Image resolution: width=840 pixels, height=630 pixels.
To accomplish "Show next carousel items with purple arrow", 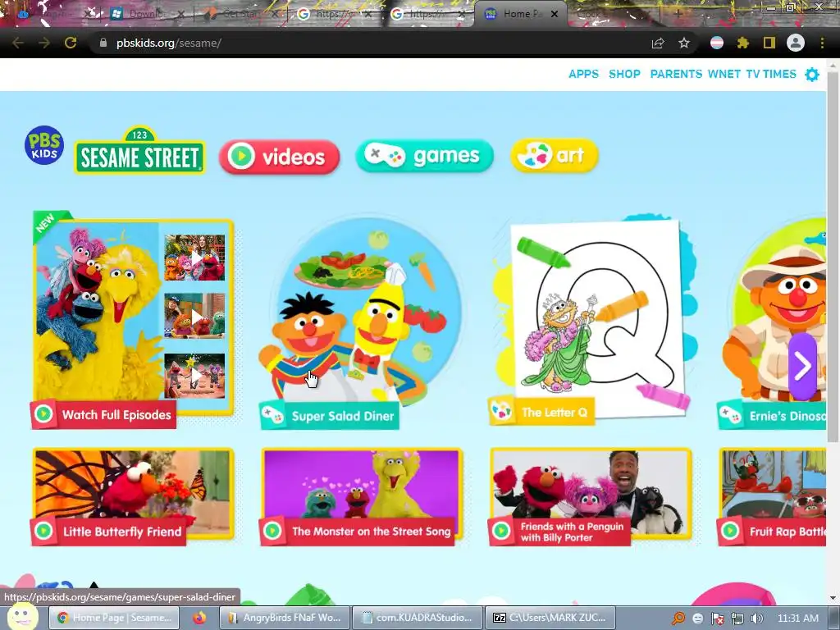I will pos(802,367).
